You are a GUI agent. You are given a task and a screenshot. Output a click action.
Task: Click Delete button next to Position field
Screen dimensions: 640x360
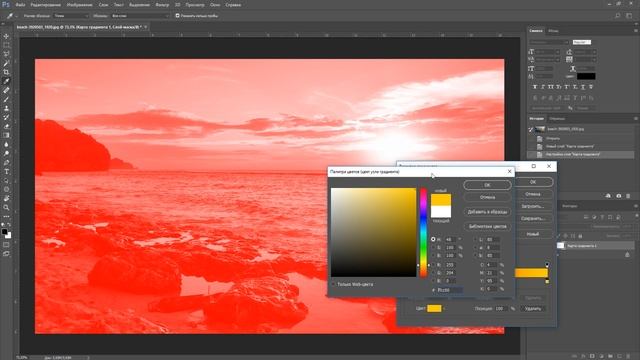tap(533, 309)
